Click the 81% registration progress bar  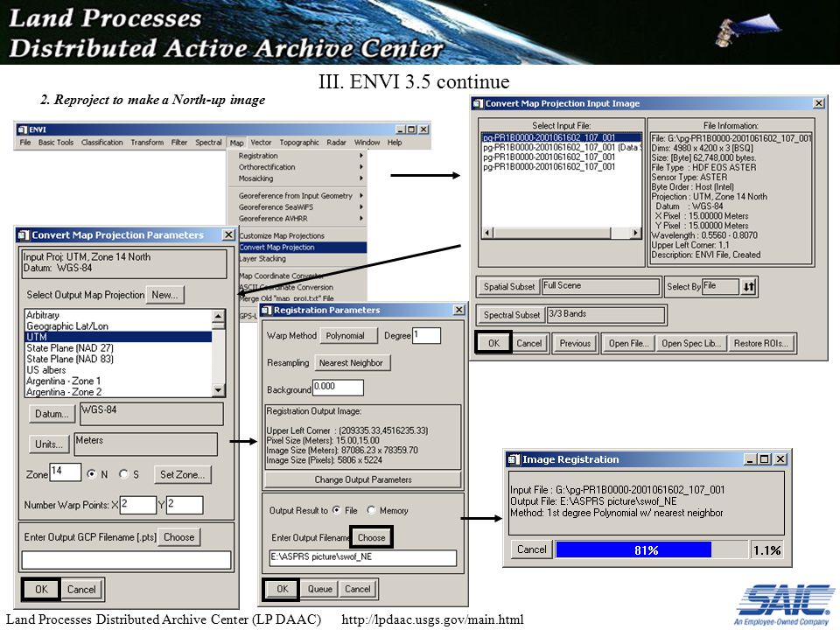click(651, 549)
